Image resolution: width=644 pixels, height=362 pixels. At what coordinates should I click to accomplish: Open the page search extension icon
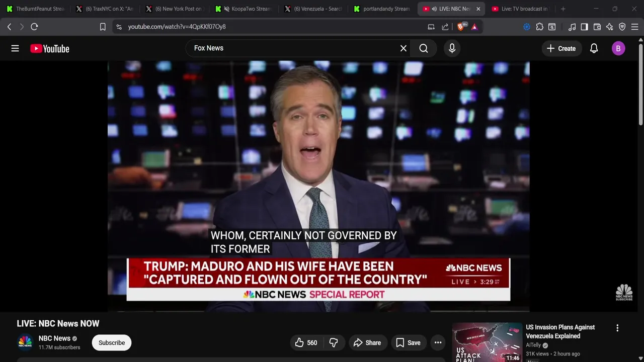point(552,27)
